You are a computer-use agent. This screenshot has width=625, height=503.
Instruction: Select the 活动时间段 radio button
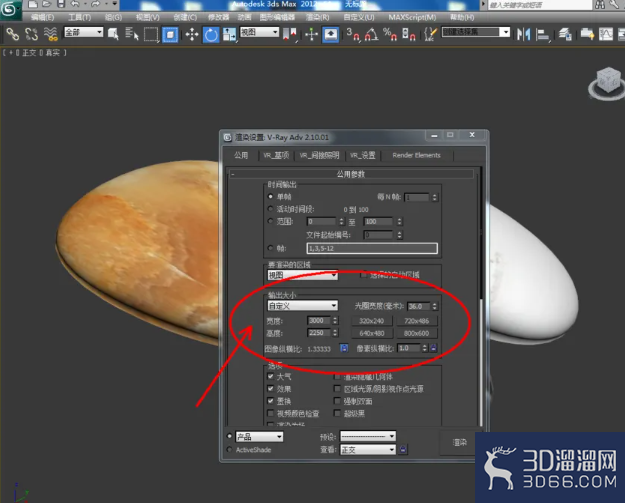tap(271, 208)
